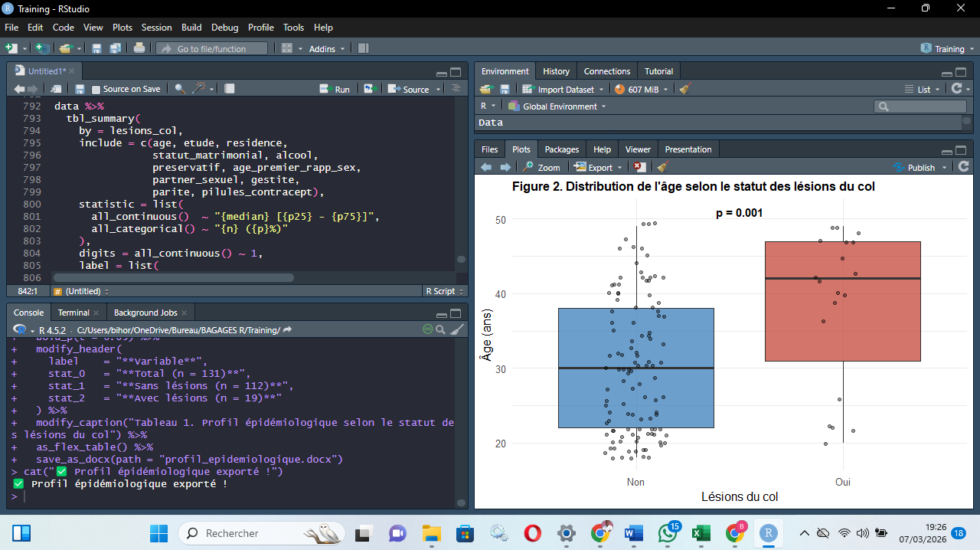The image size is (980, 550).
Task: Re-run the previous code region
Action: [x=369, y=89]
